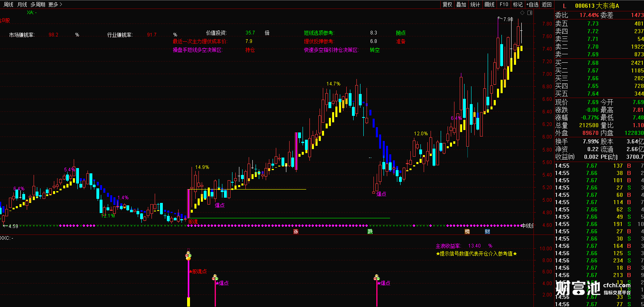Click the 换手 turnover 7.99% value
The height and width of the screenshot is (307, 644).
591,141
